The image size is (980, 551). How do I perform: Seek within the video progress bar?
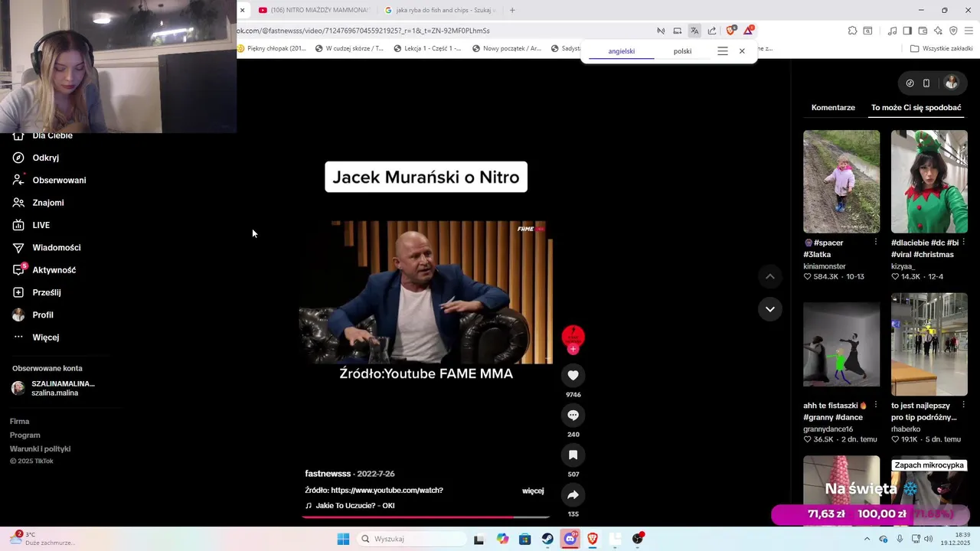click(x=426, y=517)
